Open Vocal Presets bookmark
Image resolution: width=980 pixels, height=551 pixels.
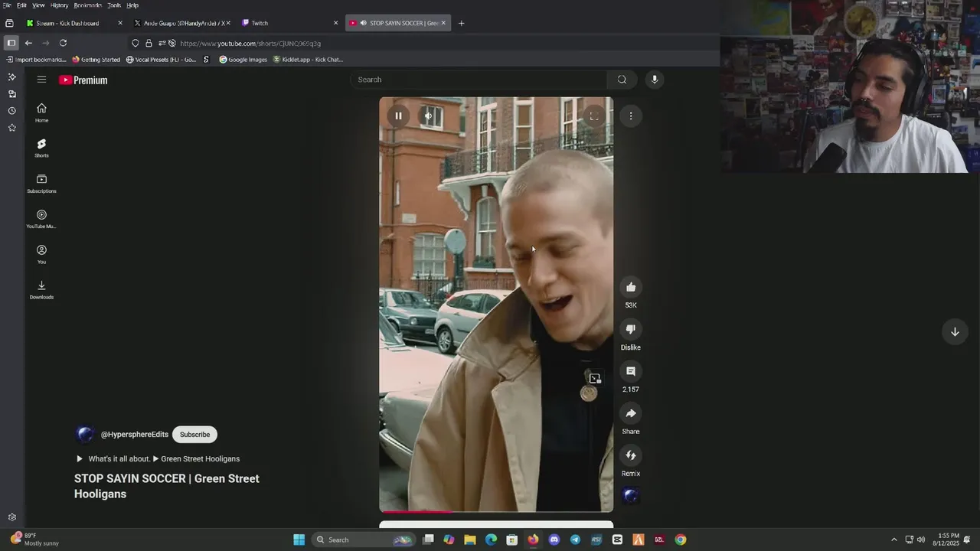point(161,60)
